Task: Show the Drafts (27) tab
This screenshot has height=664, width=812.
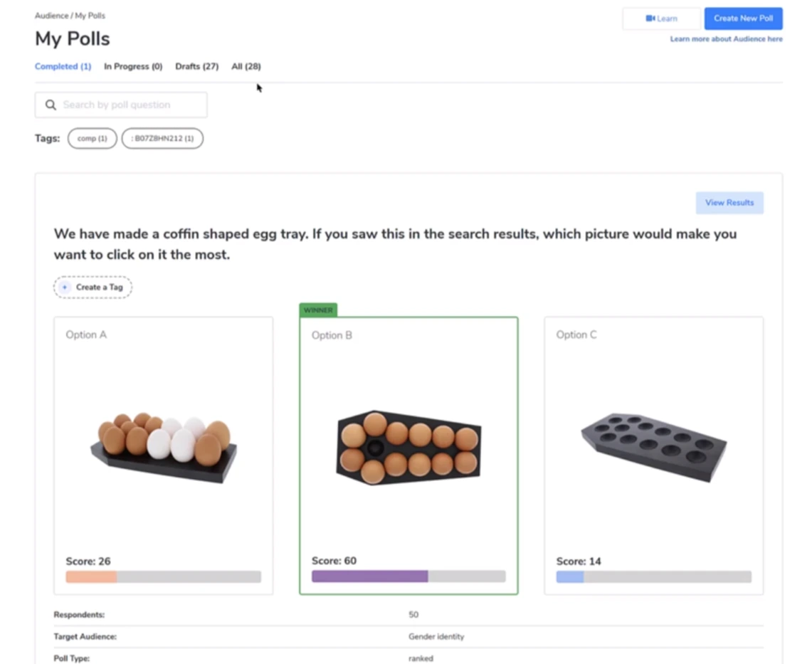Action: 196,66
